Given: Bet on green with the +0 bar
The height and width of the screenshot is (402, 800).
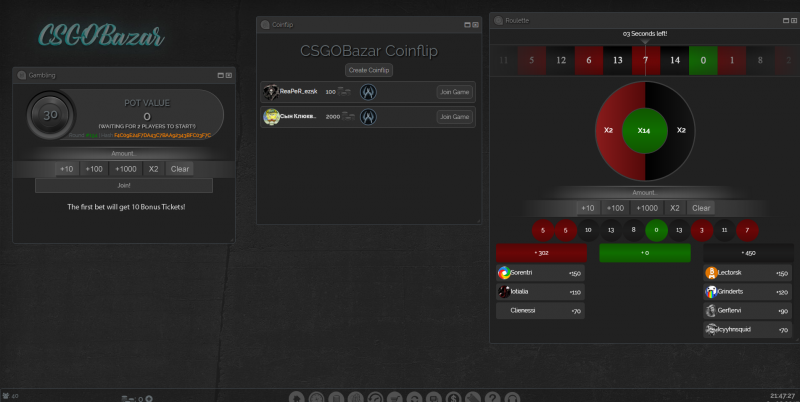Looking at the screenshot, I should click(x=645, y=253).
